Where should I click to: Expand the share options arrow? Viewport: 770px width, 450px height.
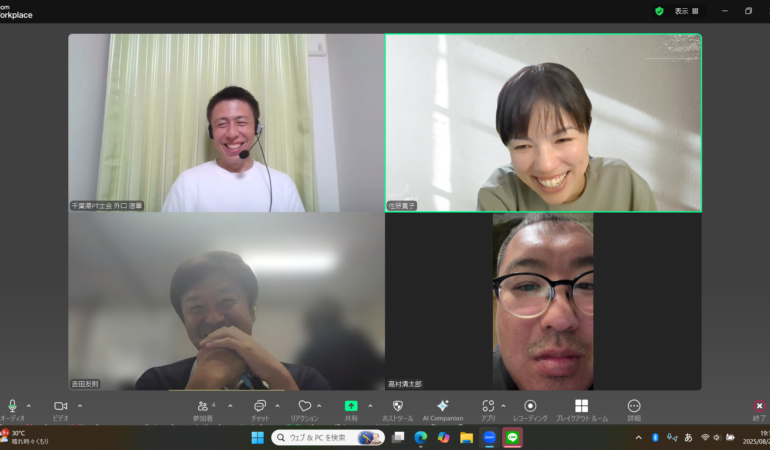pyautogui.click(x=370, y=405)
